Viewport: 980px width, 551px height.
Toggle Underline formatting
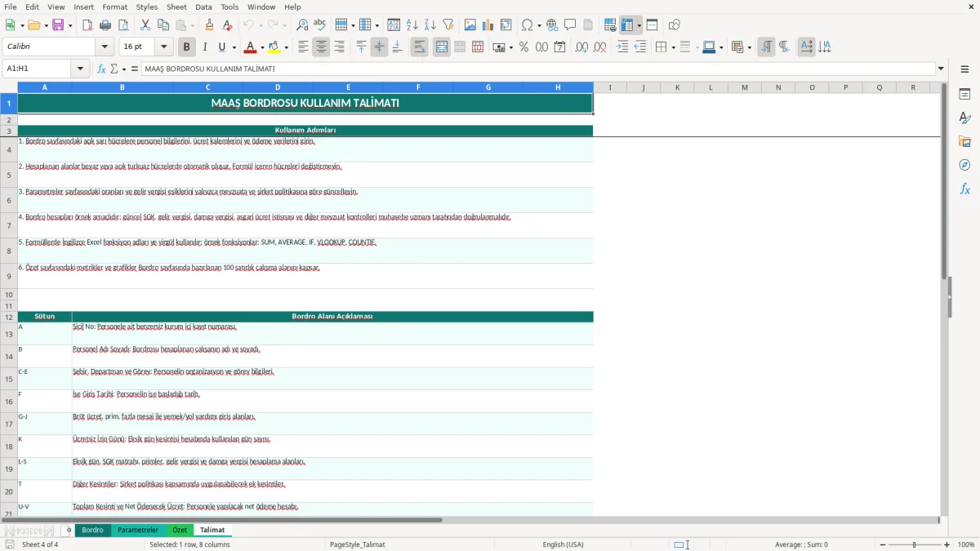point(222,47)
